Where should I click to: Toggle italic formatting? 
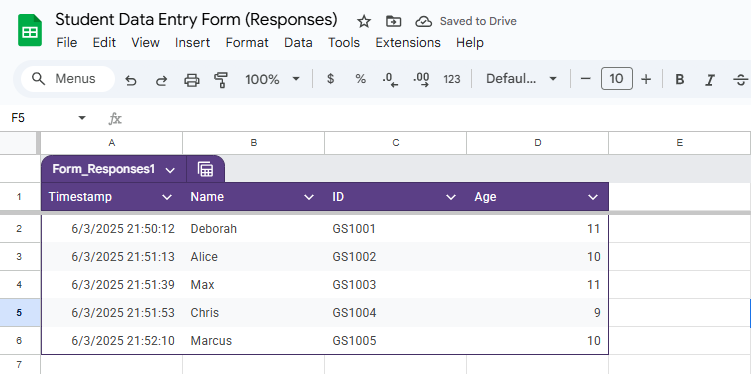(x=710, y=79)
